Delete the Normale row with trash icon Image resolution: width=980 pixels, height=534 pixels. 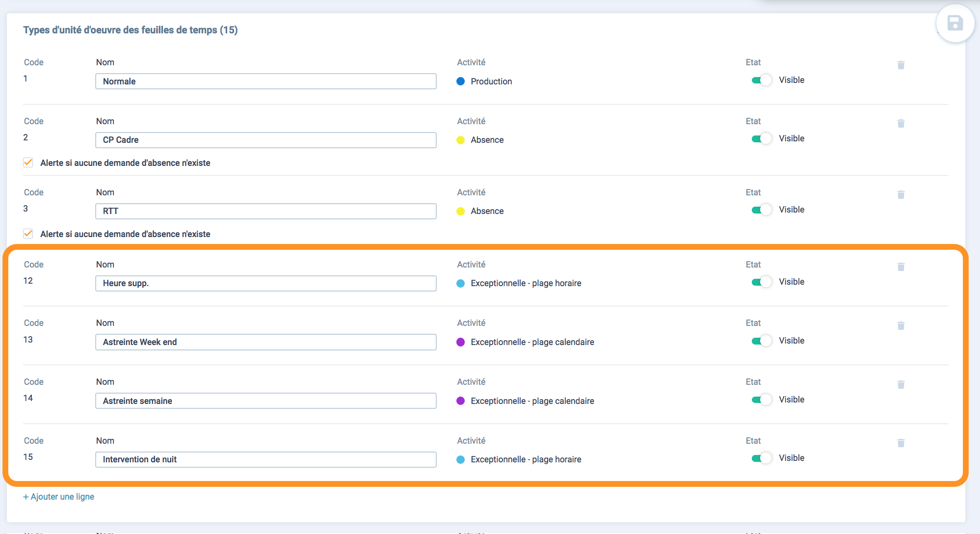(x=901, y=65)
